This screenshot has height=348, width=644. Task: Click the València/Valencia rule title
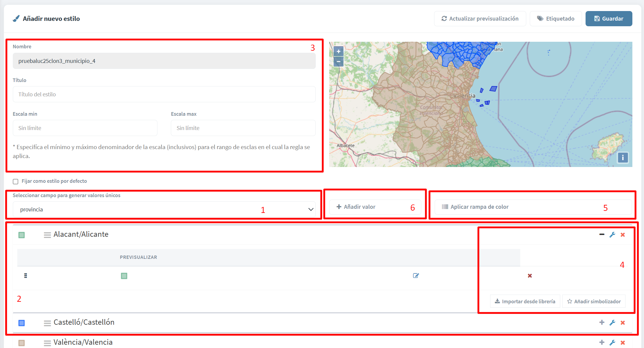point(83,342)
